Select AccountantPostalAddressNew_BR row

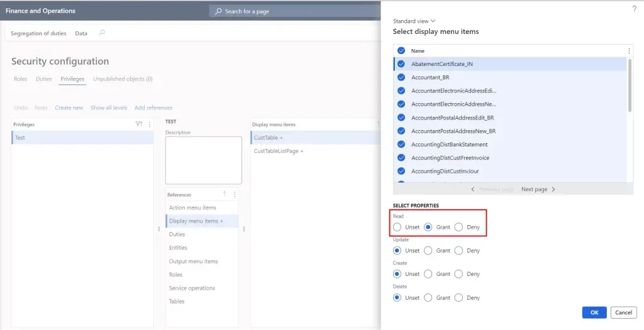click(510, 131)
